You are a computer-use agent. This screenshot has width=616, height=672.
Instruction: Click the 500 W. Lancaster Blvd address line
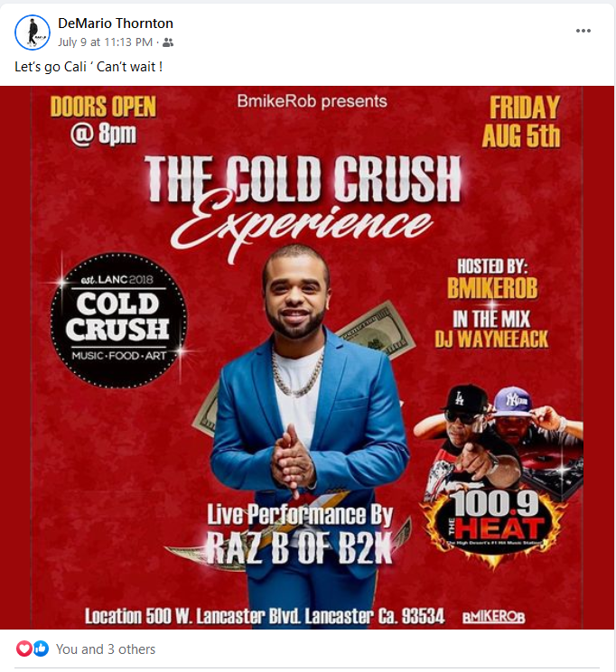[264, 616]
